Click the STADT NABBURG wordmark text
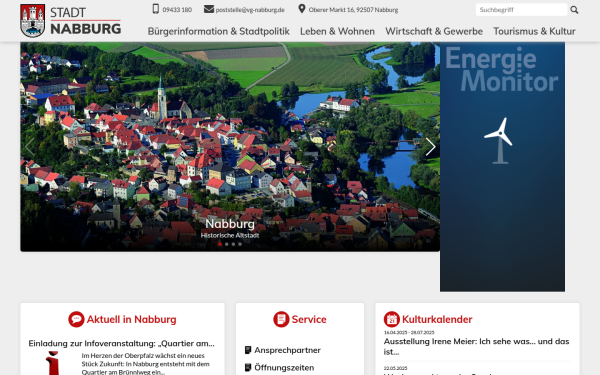Image resolution: width=600 pixels, height=375 pixels. [x=86, y=21]
